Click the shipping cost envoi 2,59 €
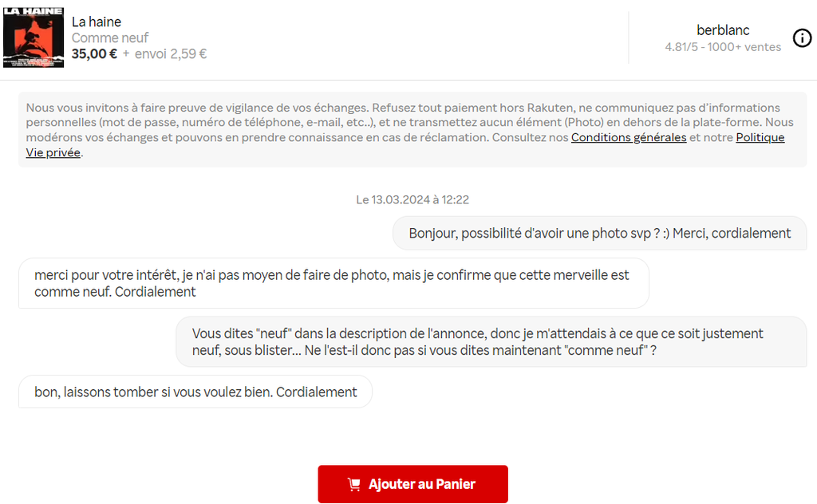 [171, 53]
